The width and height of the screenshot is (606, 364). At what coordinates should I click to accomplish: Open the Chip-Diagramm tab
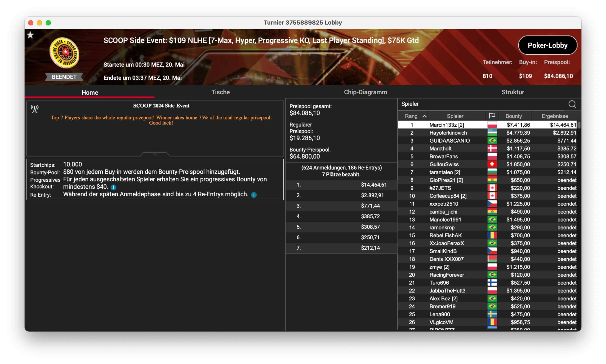coord(365,92)
